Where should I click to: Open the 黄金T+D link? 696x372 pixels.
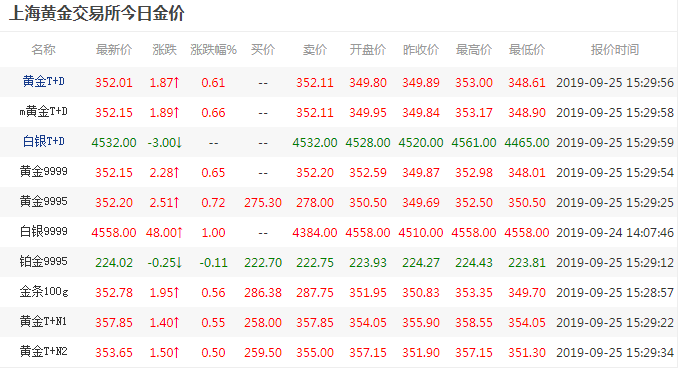pos(44,82)
